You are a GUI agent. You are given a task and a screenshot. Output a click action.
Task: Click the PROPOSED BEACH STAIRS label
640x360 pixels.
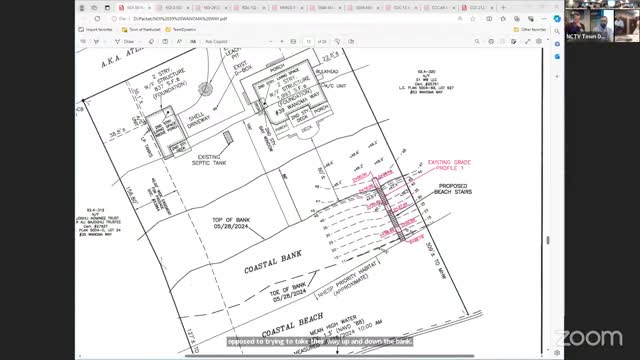pyautogui.click(x=453, y=189)
